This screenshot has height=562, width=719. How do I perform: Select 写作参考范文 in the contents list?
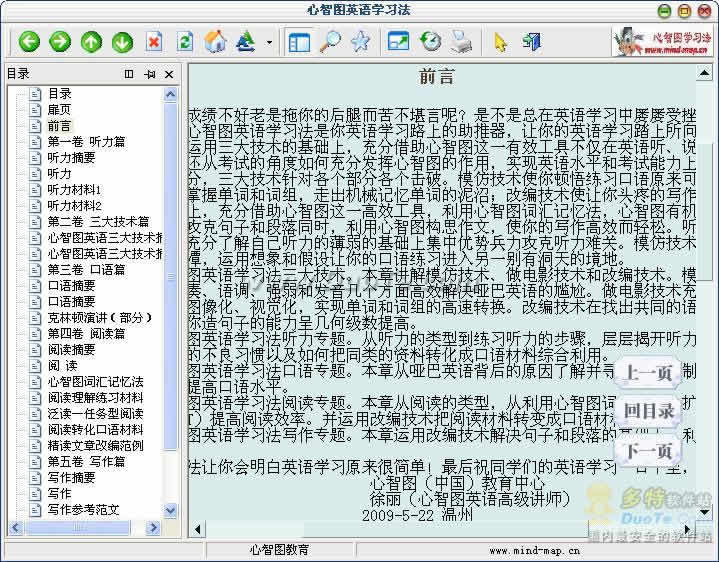click(x=82, y=509)
